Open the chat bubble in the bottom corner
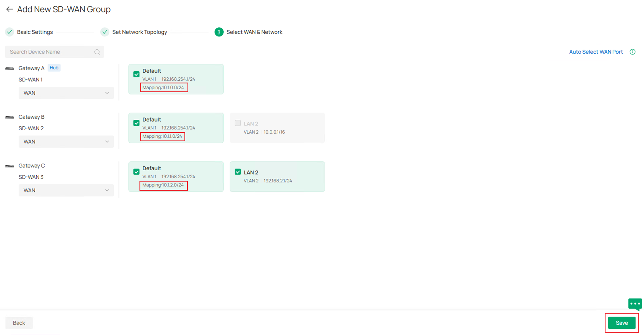This screenshot has width=644, height=335. 635,304
